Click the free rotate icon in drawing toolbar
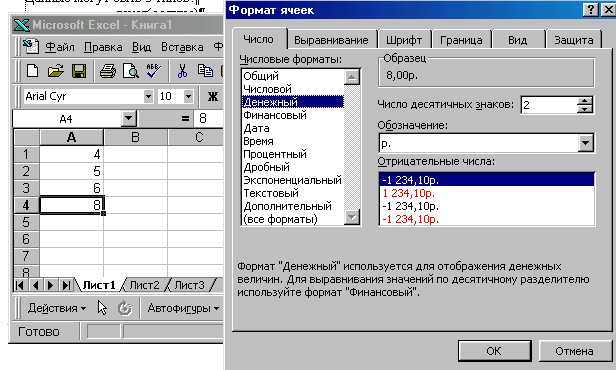This screenshot has height=370, width=616. pos(125,308)
